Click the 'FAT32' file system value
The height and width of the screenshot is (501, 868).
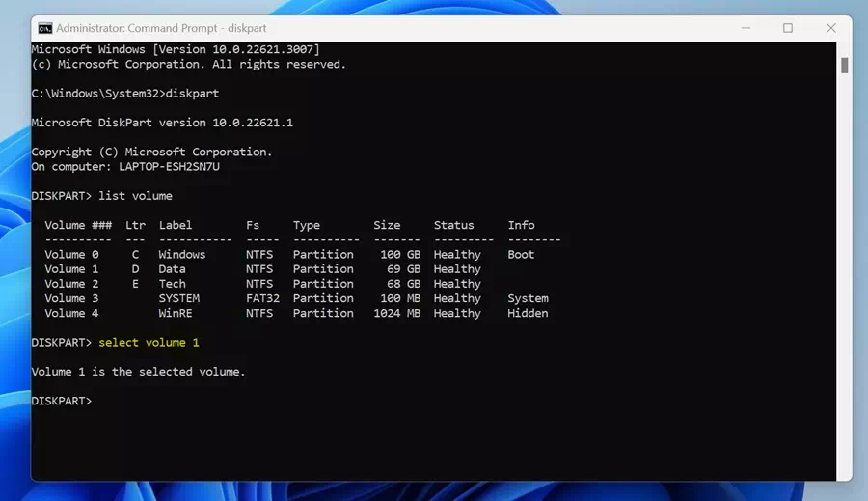pos(262,298)
